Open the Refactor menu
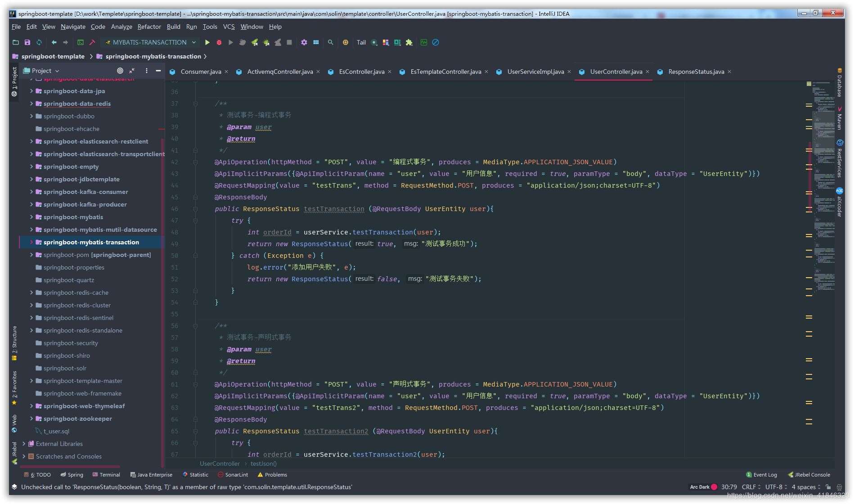The width and height of the screenshot is (854, 504). click(149, 27)
